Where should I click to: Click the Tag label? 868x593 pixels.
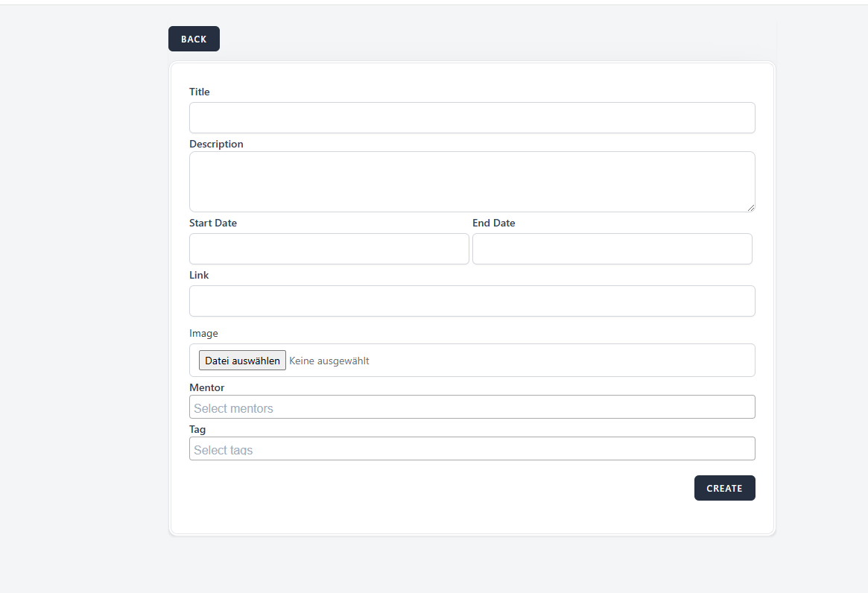[197, 429]
